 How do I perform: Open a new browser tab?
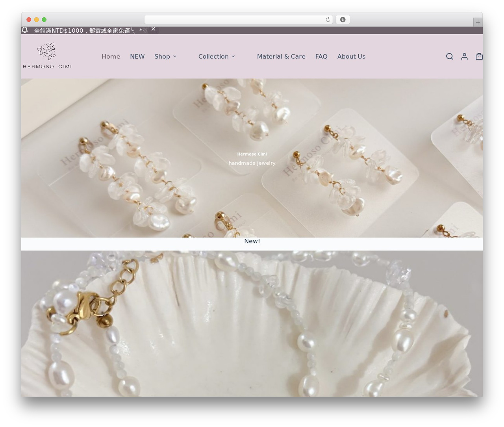click(478, 22)
